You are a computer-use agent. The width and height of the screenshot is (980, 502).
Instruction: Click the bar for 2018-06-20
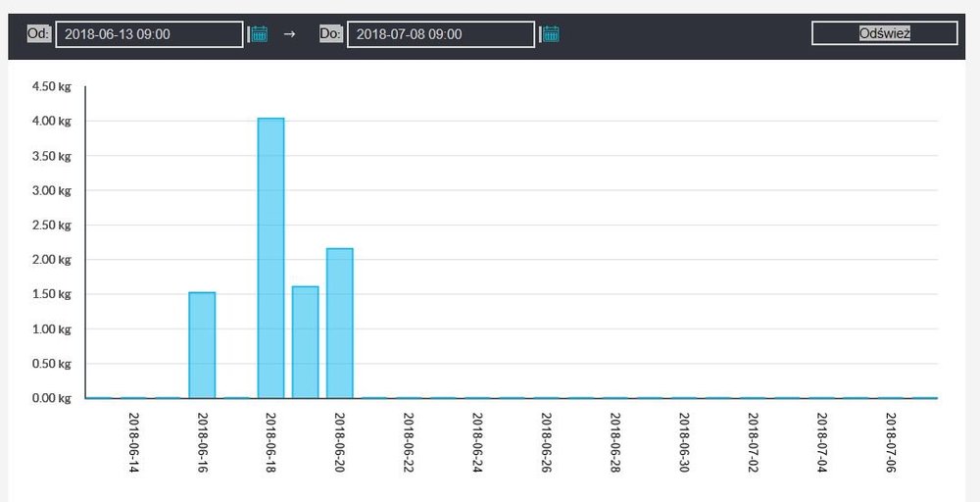pos(340,324)
